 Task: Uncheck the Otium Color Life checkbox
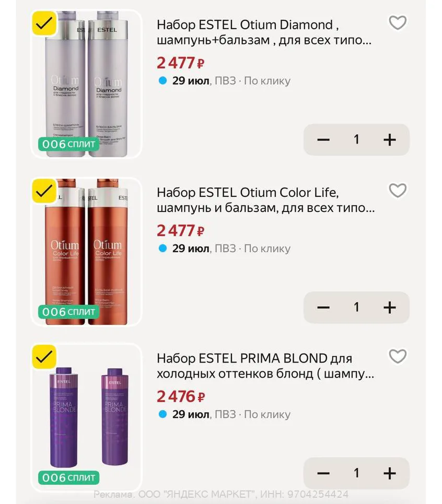(44, 191)
